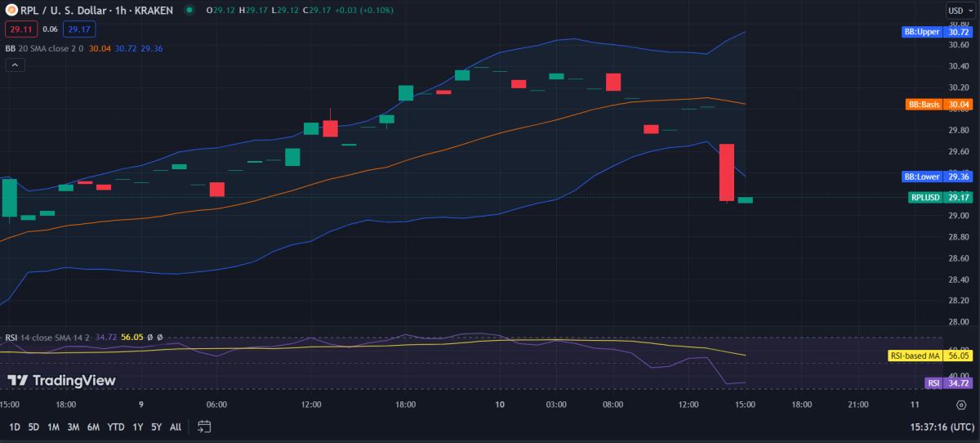The image size is (980, 443).
Task: Click the BB:Upper price scale label
Action: pyautogui.click(x=936, y=32)
